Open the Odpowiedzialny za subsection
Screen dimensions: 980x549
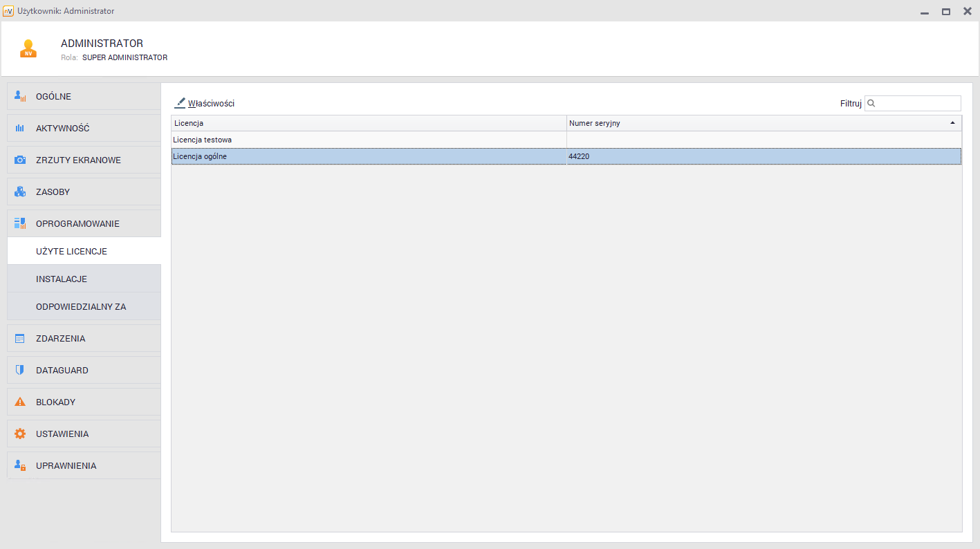pos(81,306)
